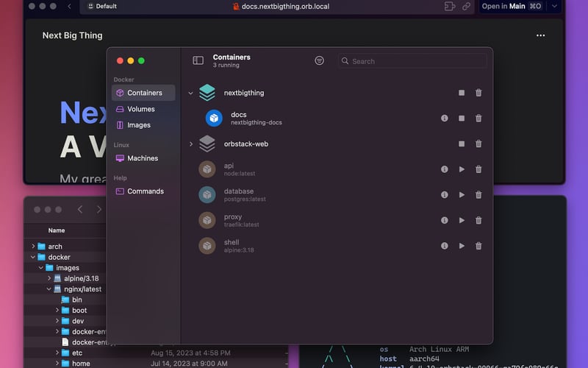Screen dimensions: 588x368
Task: Select the api container row
Action: [x=337, y=169]
